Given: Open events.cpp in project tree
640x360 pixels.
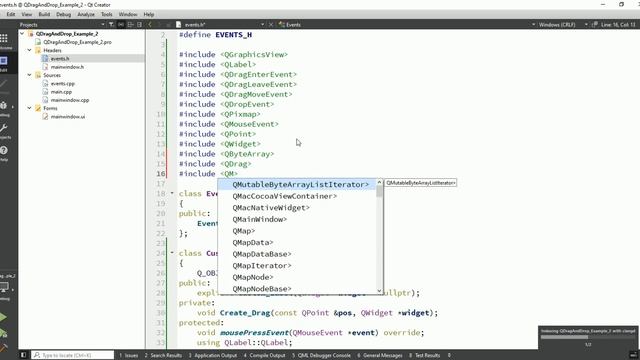Looking at the screenshot, I should click(62, 84).
